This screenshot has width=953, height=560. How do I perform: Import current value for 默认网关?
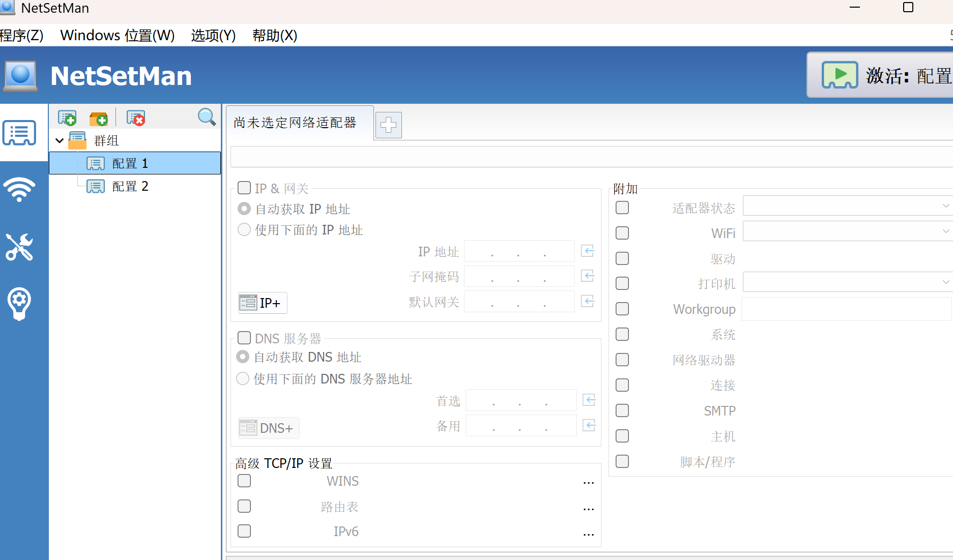click(x=588, y=301)
